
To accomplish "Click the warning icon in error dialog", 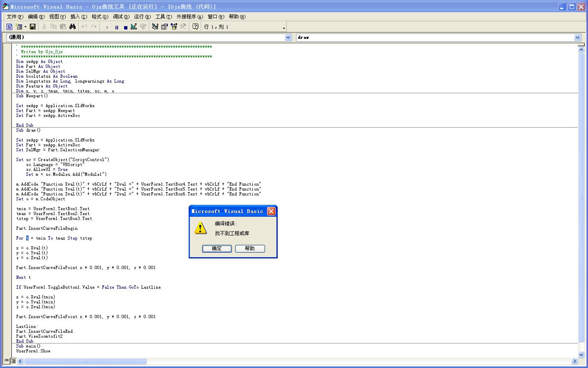I will click(200, 228).
